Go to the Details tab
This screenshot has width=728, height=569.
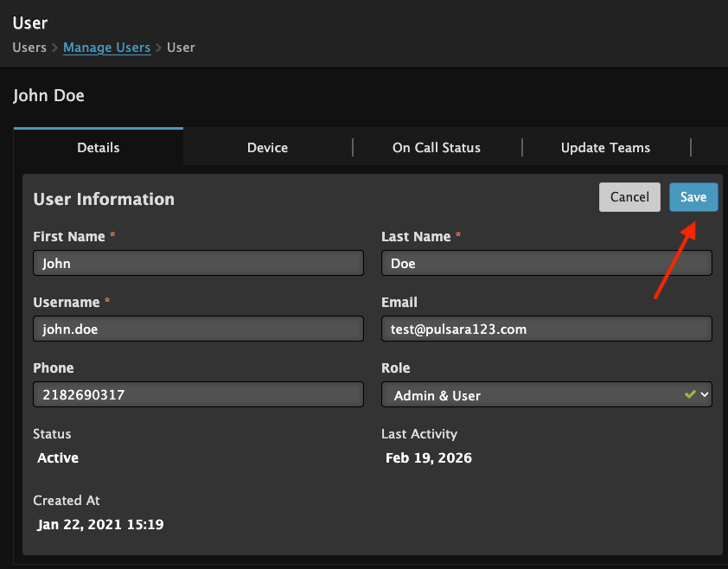pyautogui.click(x=99, y=148)
